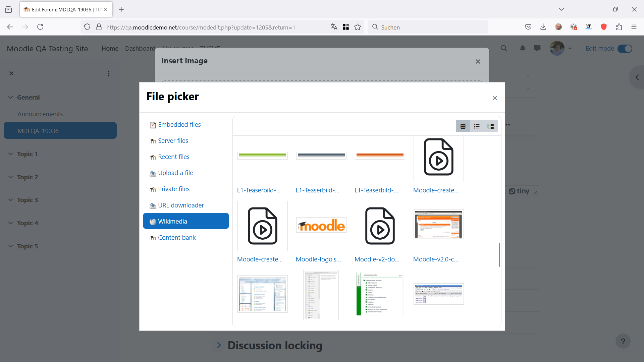Select bottom-left blue course page thumbnail
This screenshot has height=362, width=644.
click(x=262, y=294)
